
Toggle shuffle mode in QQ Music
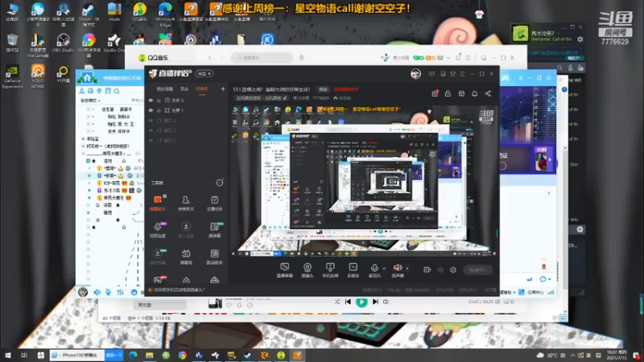coord(336,302)
